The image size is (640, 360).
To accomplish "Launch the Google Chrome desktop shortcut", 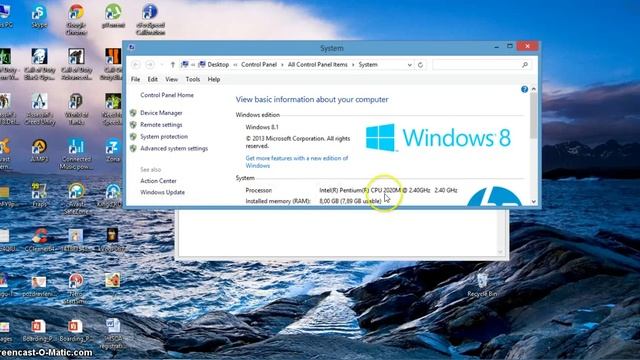I will click(76, 20).
